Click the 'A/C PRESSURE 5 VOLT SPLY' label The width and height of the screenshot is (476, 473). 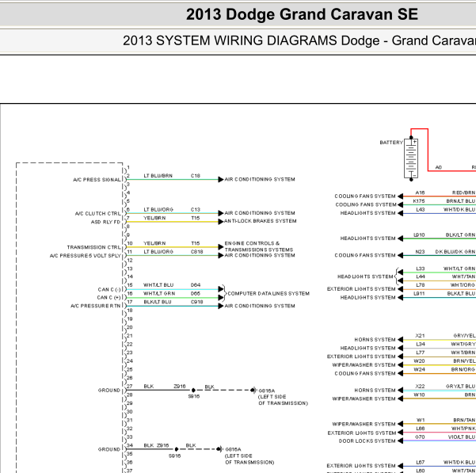click(x=86, y=256)
